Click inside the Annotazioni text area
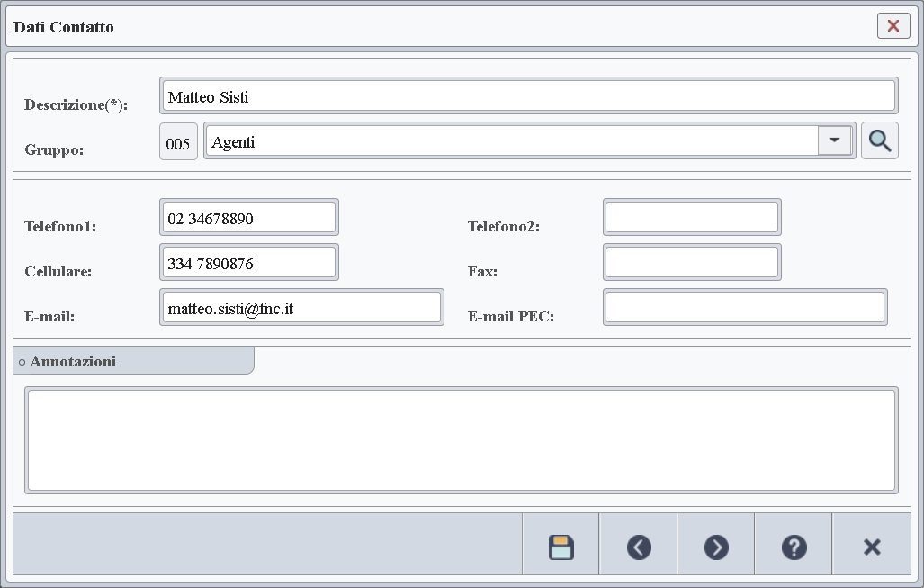The width and height of the screenshot is (924, 588). pos(461,440)
